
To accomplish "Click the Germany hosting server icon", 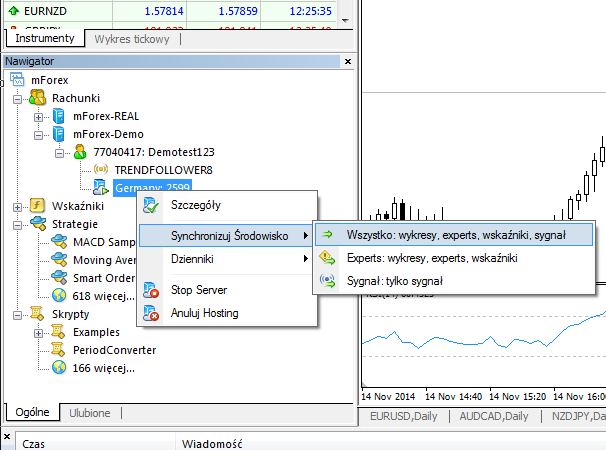I will [100, 188].
